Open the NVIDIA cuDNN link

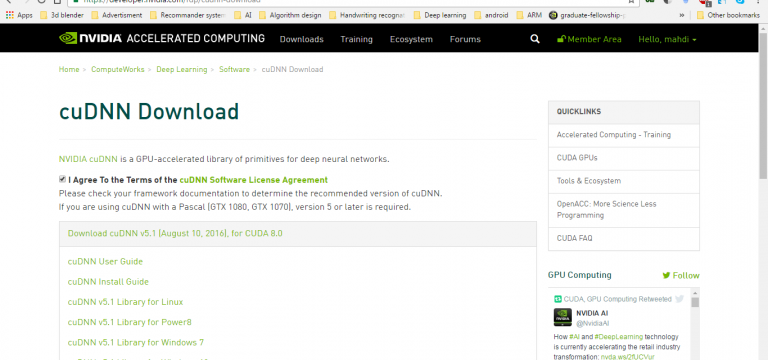88,159
